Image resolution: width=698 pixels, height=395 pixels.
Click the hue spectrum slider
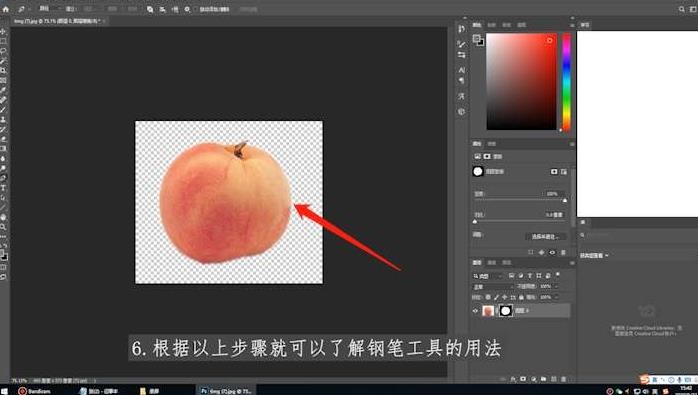click(x=566, y=82)
